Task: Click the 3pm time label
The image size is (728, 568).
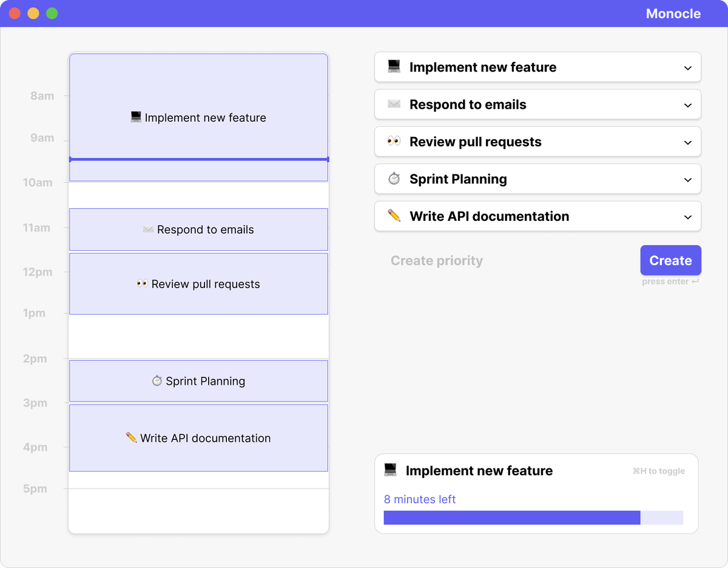Action: click(35, 403)
